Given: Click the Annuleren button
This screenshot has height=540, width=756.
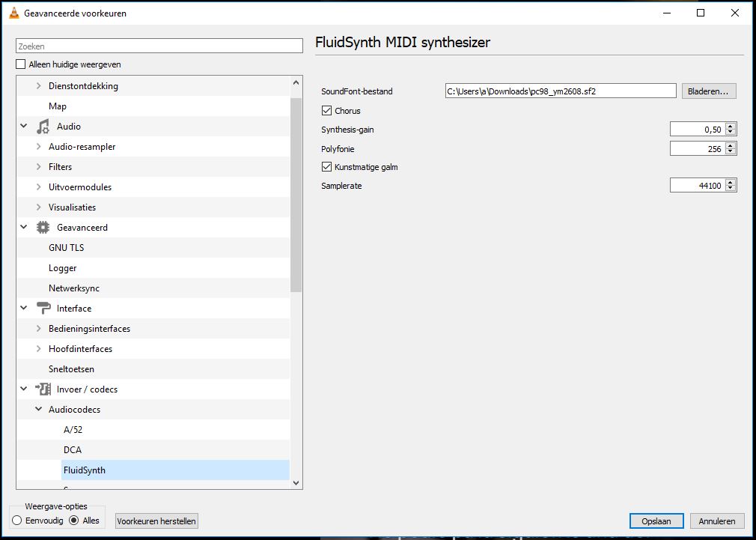Looking at the screenshot, I should [717, 521].
